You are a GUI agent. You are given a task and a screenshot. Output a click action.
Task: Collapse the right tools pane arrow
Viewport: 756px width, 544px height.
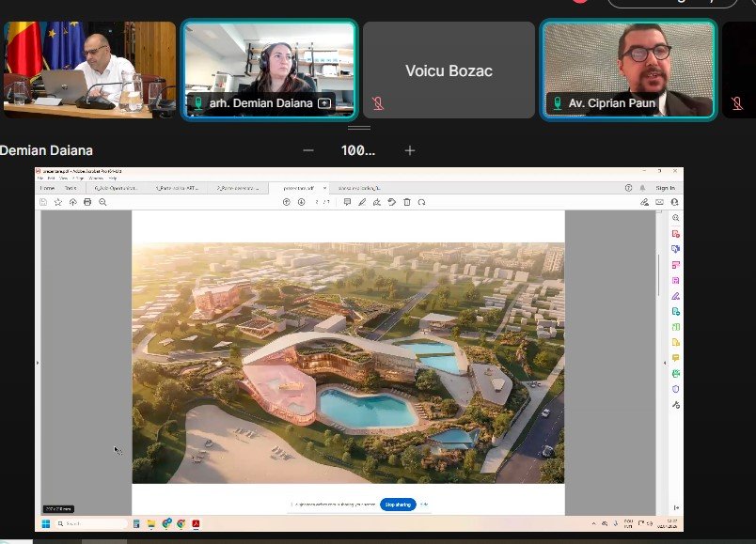click(x=666, y=363)
